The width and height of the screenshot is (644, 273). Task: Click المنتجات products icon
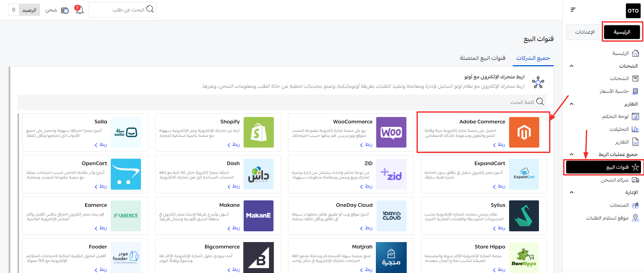tap(635, 205)
